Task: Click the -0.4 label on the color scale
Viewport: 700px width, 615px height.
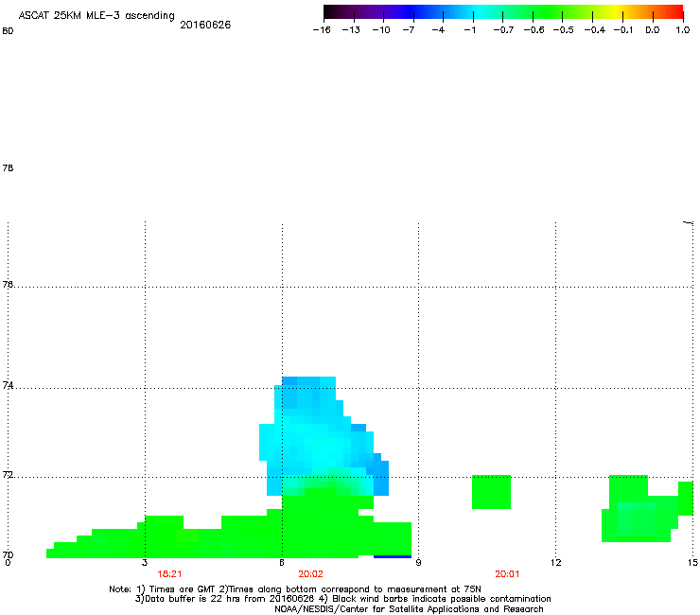Action: (x=595, y=30)
